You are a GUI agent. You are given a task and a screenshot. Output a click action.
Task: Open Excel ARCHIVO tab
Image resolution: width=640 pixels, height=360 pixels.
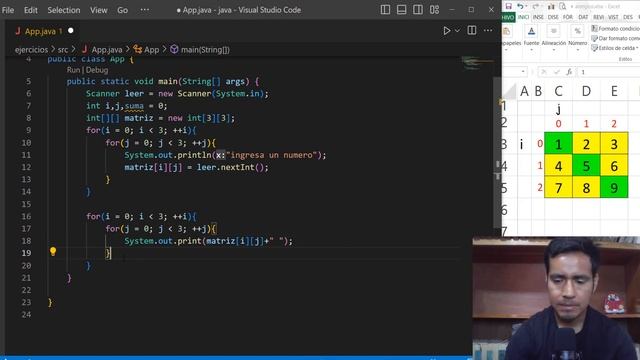(508, 17)
